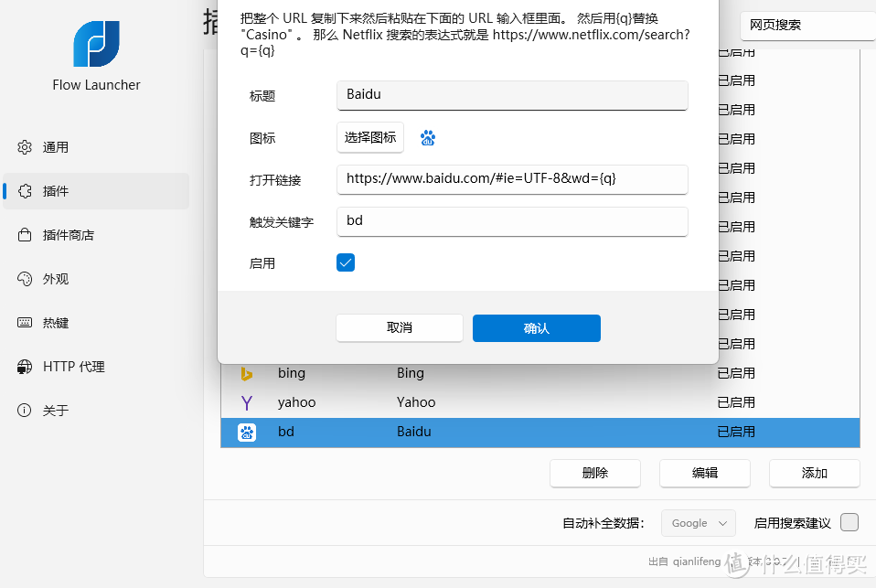Expand the 自动补全数据 Google dropdown

pyautogui.click(x=699, y=523)
